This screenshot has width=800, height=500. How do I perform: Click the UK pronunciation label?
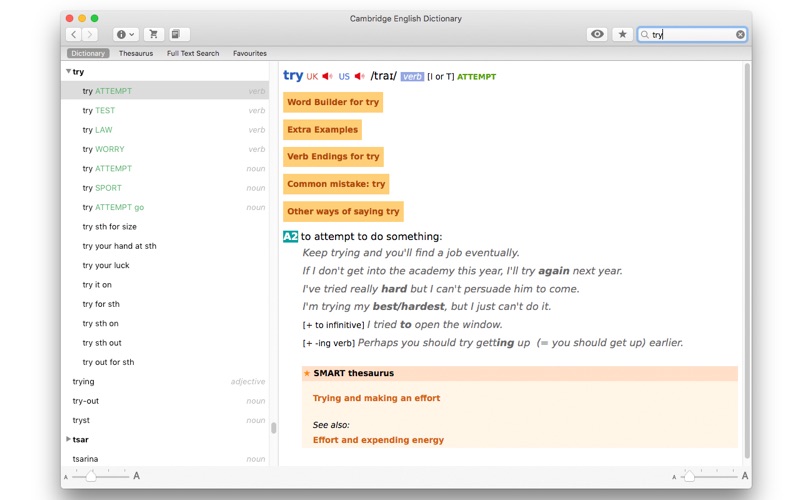(x=312, y=77)
